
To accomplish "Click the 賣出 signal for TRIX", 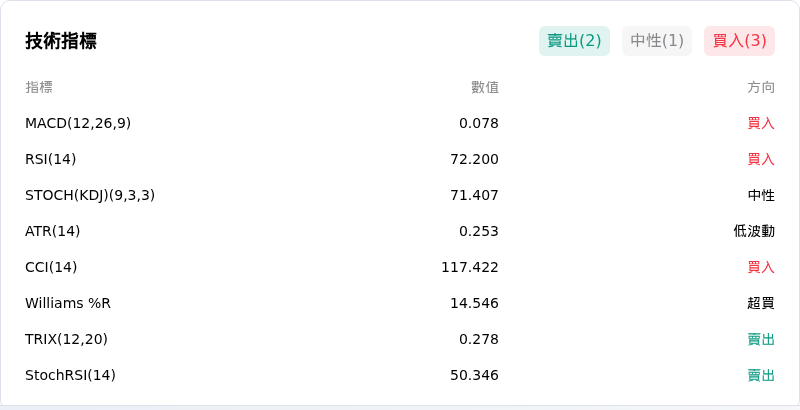I will coord(761,339).
